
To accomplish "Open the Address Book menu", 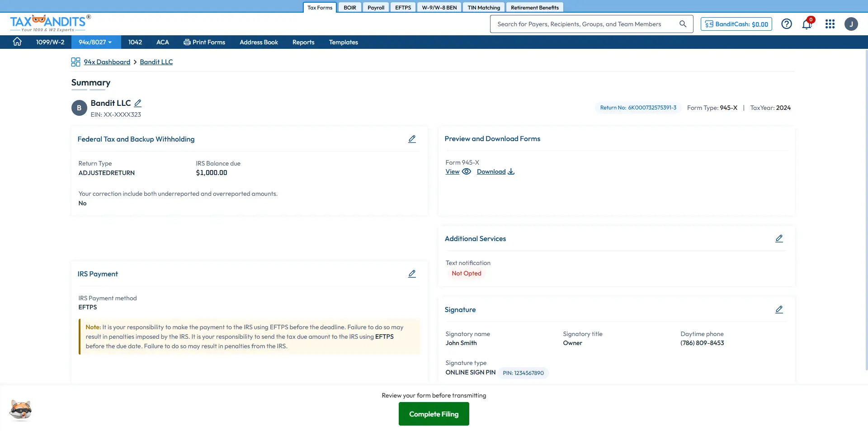I will pyautogui.click(x=259, y=42).
